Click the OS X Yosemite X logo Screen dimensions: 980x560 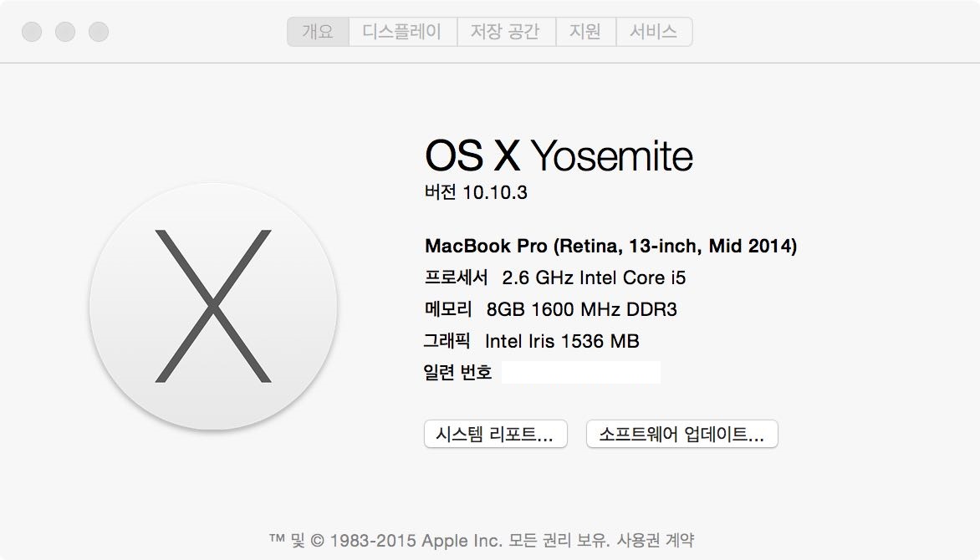point(213,306)
